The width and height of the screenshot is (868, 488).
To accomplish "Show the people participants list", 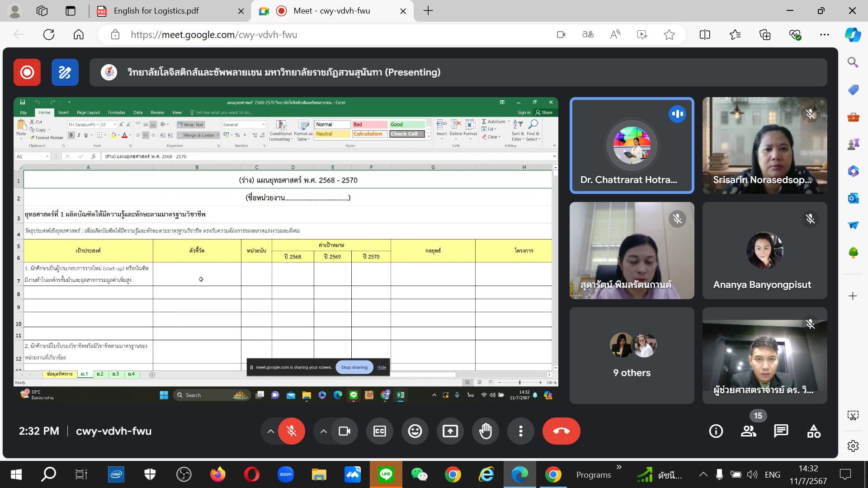I will pyautogui.click(x=749, y=431).
